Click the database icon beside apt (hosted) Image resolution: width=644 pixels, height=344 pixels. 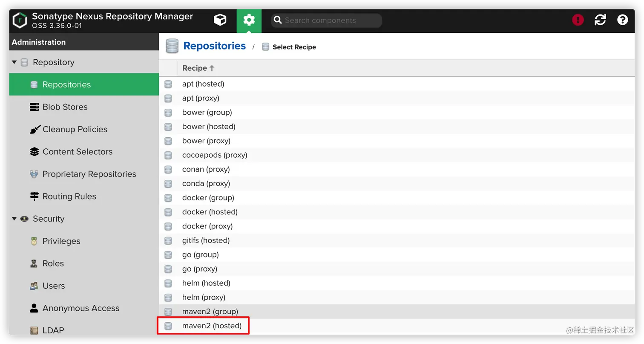point(168,84)
